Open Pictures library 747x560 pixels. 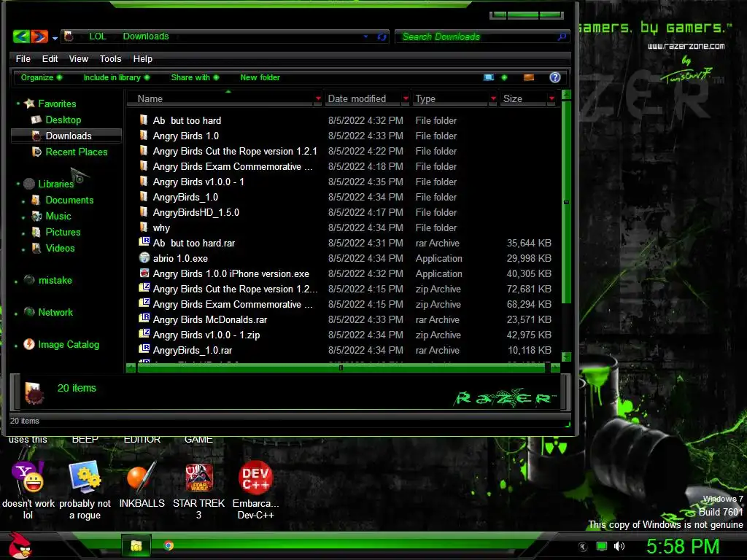coord(63,232)
